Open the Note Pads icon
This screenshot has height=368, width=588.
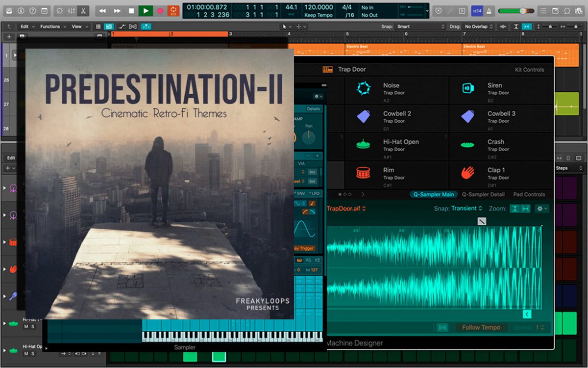click(x=555, y=10)
